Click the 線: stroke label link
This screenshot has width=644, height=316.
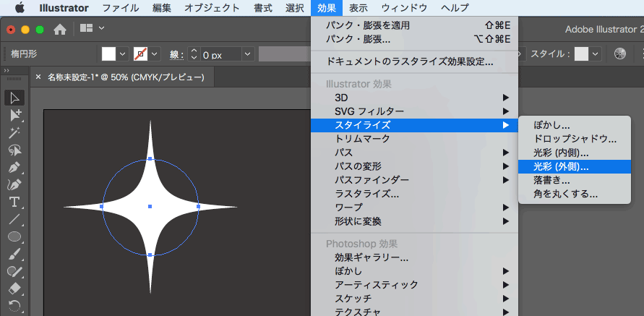tap(176, 55)
